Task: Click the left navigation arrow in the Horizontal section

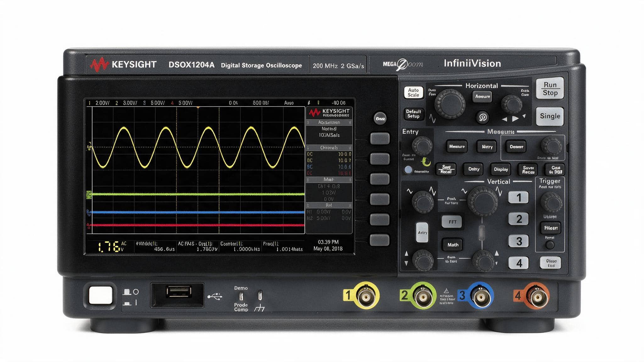Action: [504, 119]
